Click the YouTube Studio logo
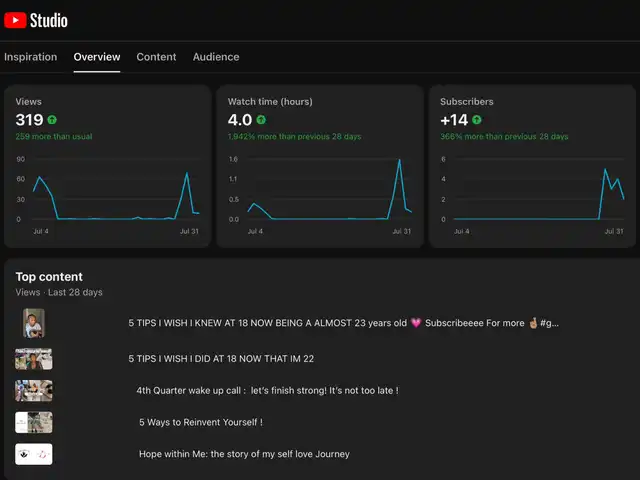The image size is (640, 480). (36, 20)
